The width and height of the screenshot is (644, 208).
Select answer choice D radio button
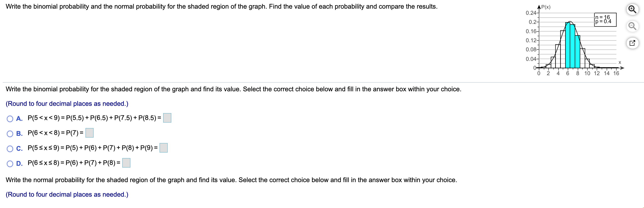coord(10,163)
